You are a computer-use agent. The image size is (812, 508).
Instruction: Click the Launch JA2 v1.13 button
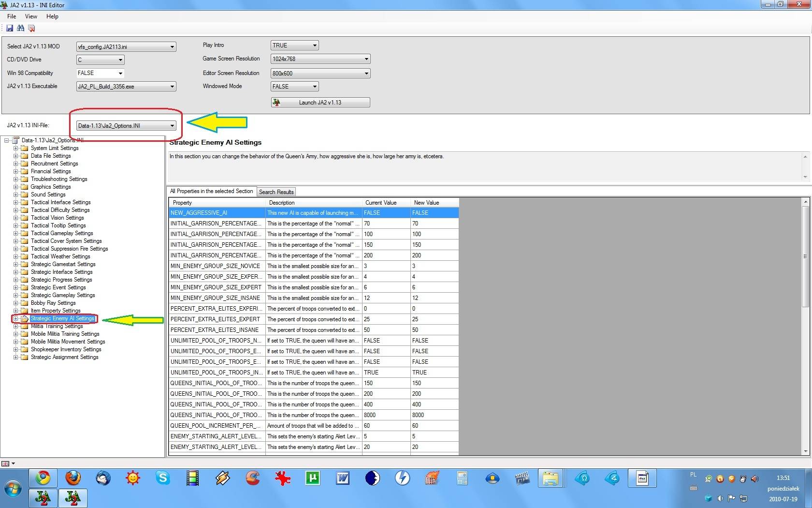[320, 103]
